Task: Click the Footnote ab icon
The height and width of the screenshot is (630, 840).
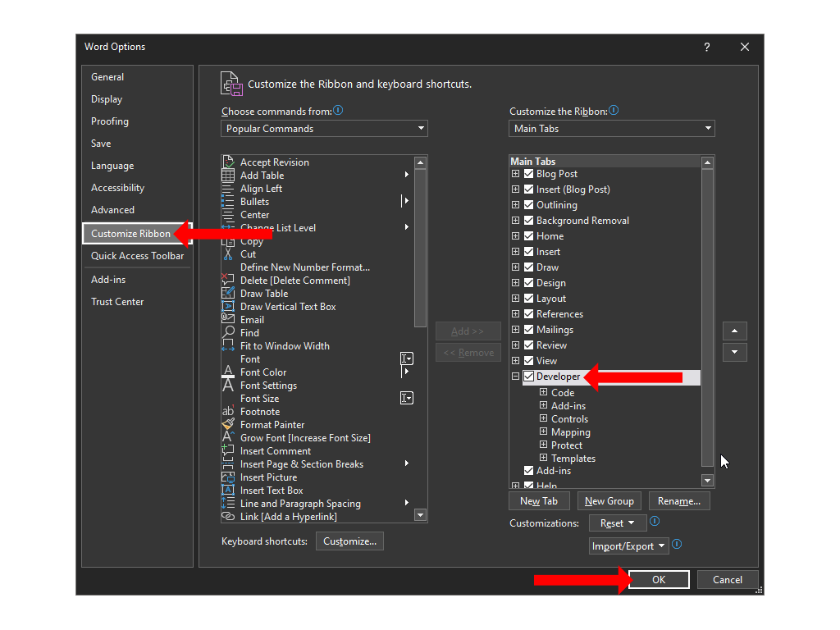Action: tap(228, 412)
